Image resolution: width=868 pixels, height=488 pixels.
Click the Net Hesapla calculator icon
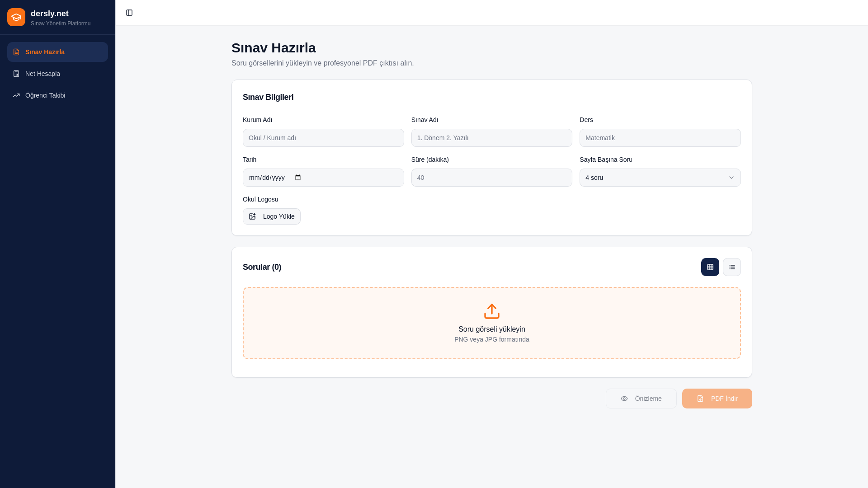coord(16,74)
